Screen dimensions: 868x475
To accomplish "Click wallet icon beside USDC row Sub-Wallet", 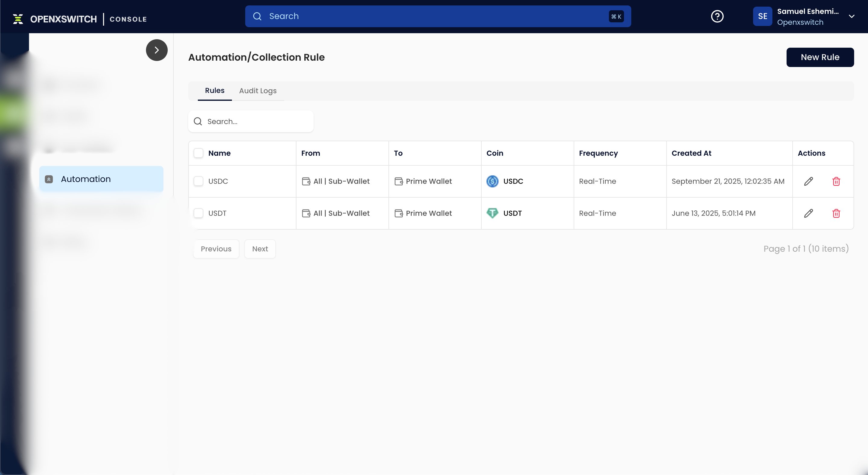I will 306,181.
